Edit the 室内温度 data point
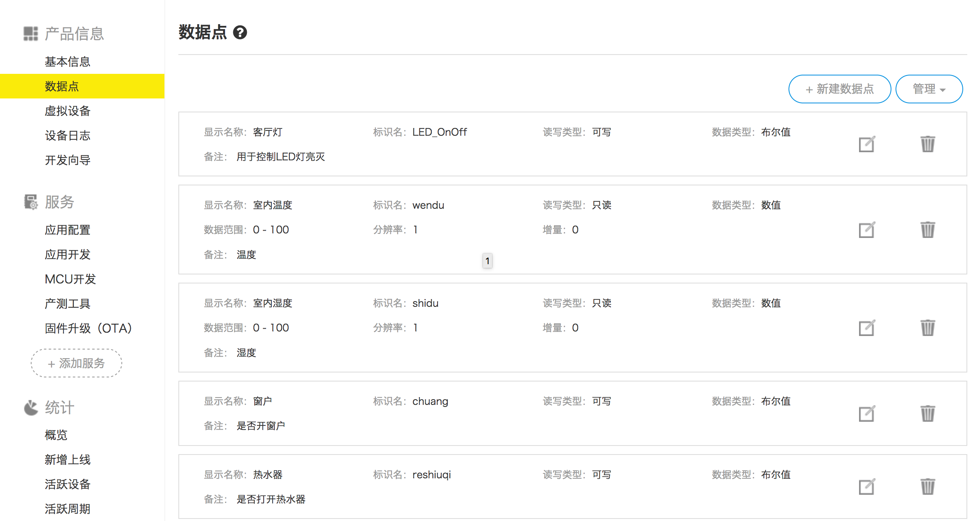980x521 pixels. (866, 231)
